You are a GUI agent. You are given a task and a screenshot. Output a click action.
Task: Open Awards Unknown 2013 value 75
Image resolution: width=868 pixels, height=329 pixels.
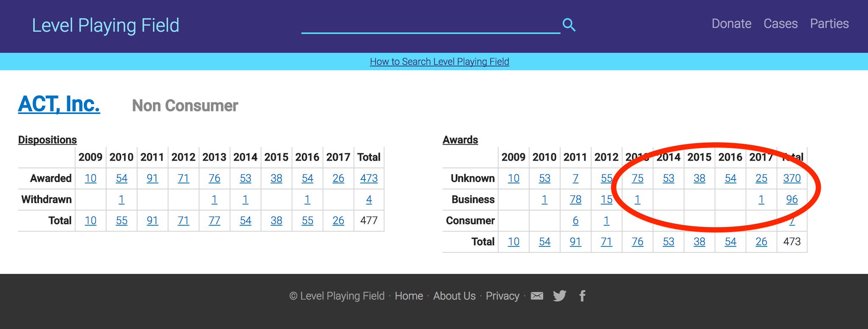tap(637, 178)
